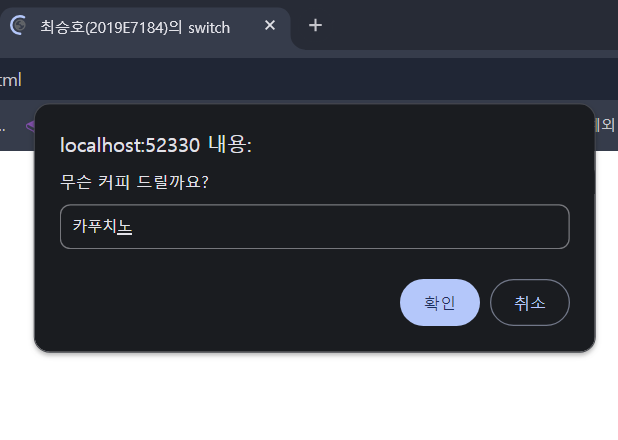This screenshot has width=618, height=440.
Task: Click the address bar URL ending in tml
Action: 11,80
